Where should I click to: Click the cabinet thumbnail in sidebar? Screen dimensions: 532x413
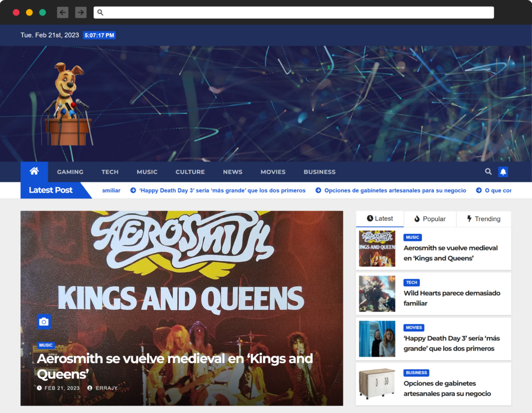coord(377,384)
